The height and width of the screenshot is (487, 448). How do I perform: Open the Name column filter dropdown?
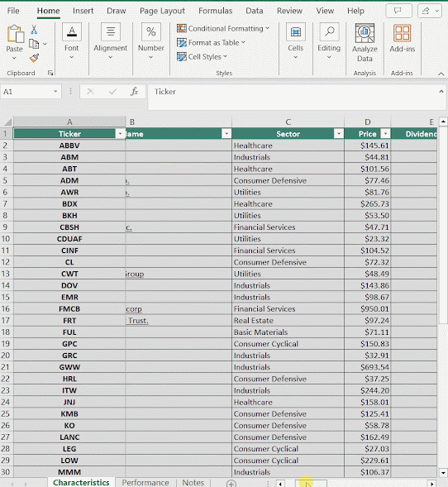[226, 134]
